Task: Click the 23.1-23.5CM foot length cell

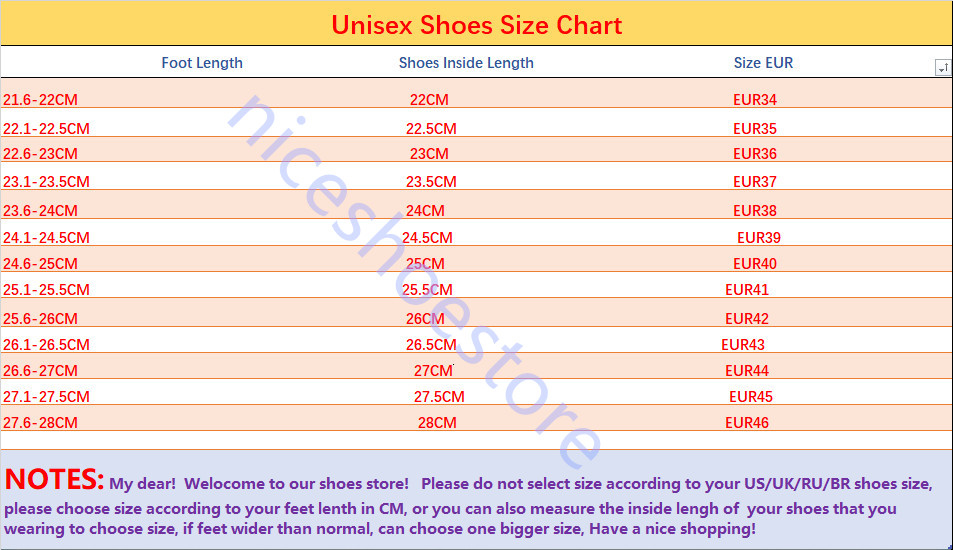Action: [x=46, y=182]
